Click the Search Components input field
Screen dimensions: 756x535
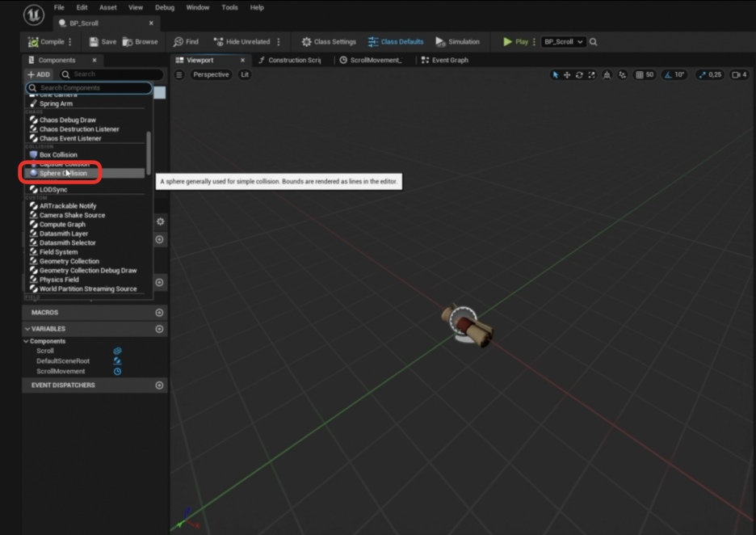tap(89, 88)
